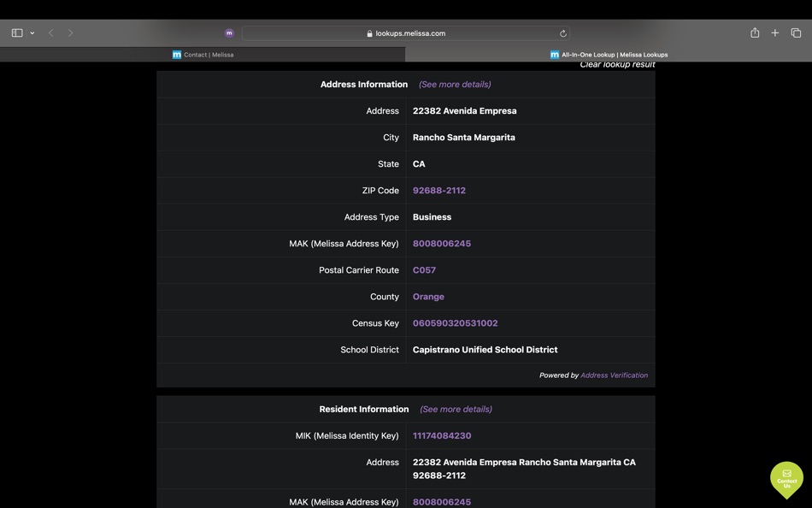Viewport: 812px width, 508px height.
Task: Select address text 22382 Avenida Empresa
Action: 464,111
